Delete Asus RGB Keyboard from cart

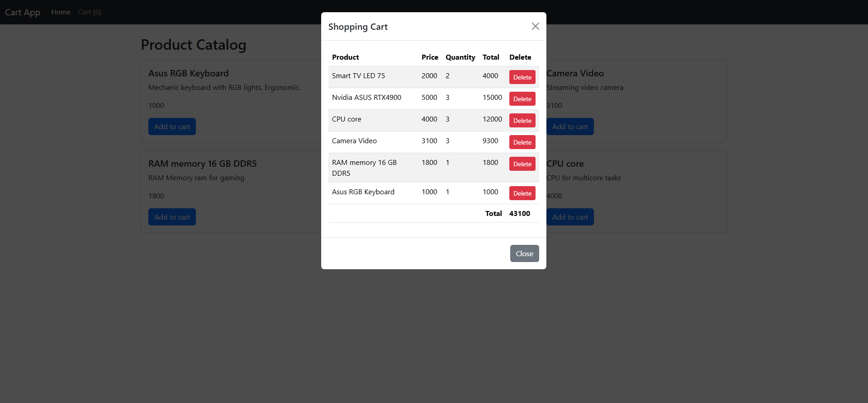coord(522,193)
